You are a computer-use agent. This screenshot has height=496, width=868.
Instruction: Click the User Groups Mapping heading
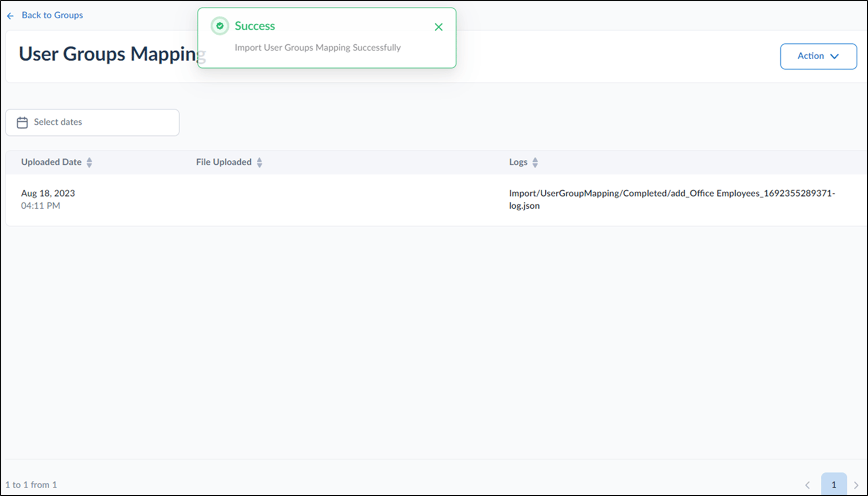pos(112,54)
